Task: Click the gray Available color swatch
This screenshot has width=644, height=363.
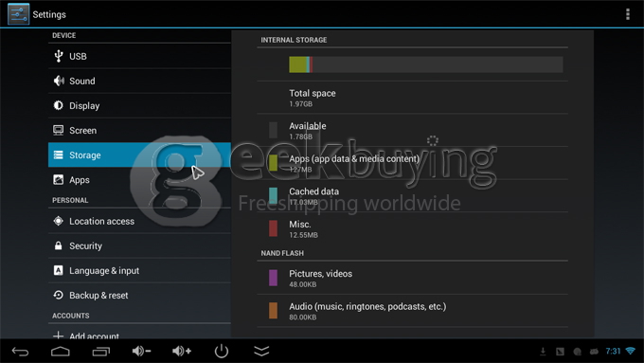Action: click(273, 130)
